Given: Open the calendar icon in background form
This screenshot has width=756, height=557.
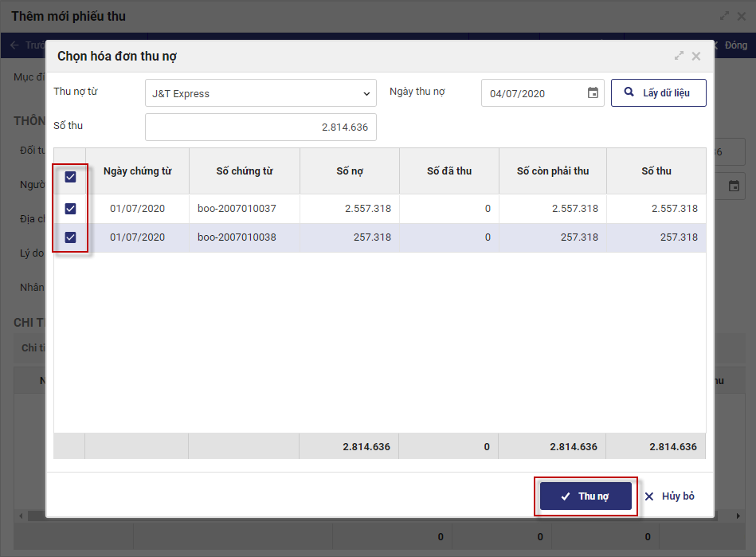Looking at the screenshot, I should tap(734, 186).
